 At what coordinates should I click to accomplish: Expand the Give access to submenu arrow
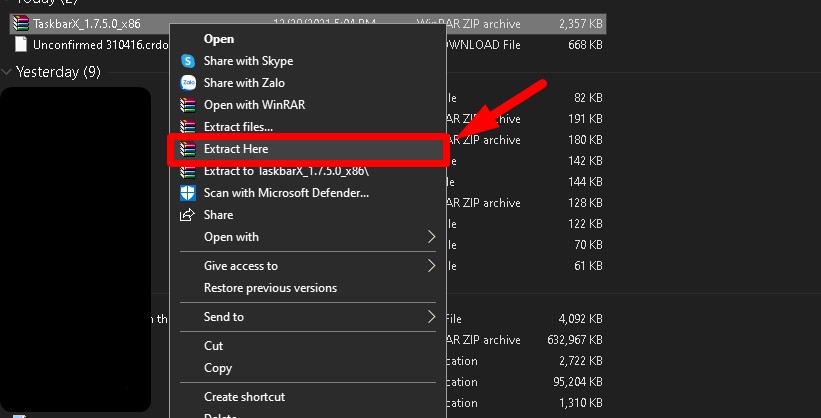point(432,266)
